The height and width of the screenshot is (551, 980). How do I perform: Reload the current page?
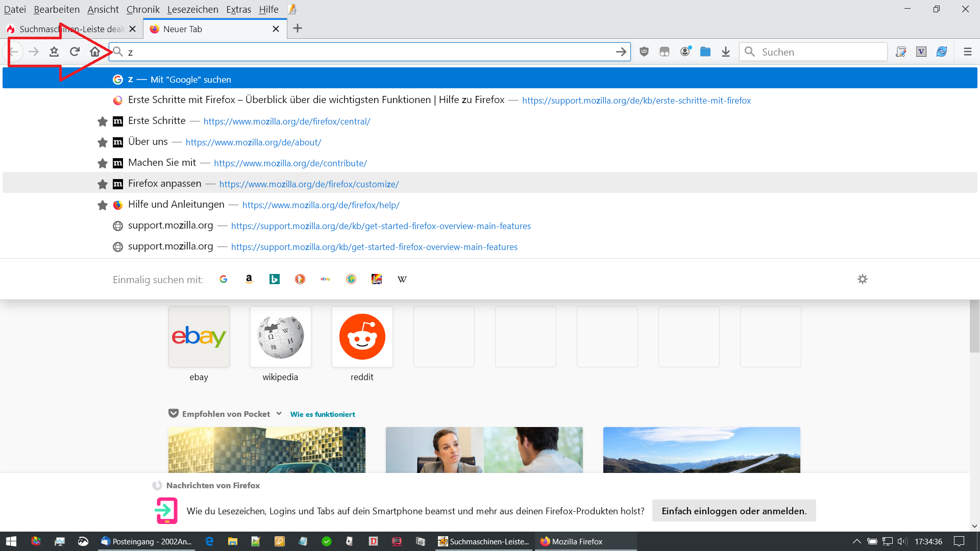75,52
